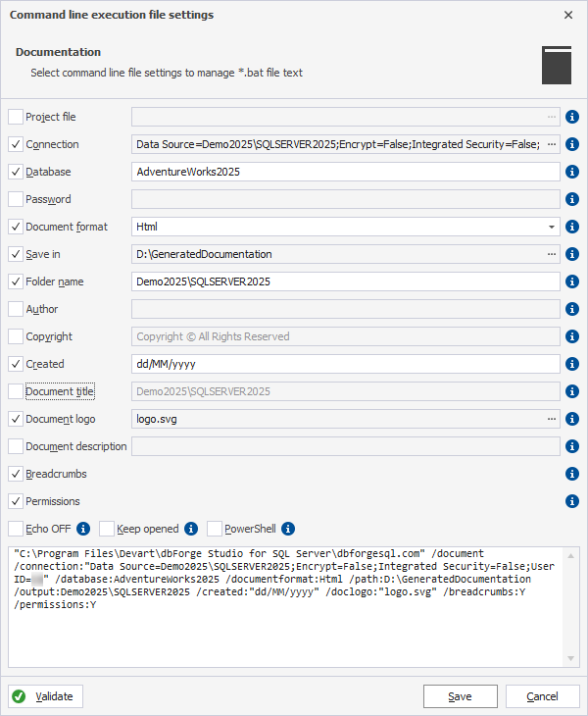Click info icon next to Copyright
Image resolution: width=588 pixels, height=716 pixels.
[x=572, y=336]
